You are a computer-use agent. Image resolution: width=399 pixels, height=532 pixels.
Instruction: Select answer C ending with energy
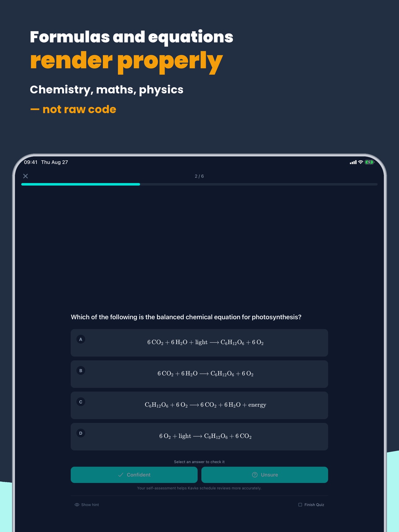pos(199,405)
